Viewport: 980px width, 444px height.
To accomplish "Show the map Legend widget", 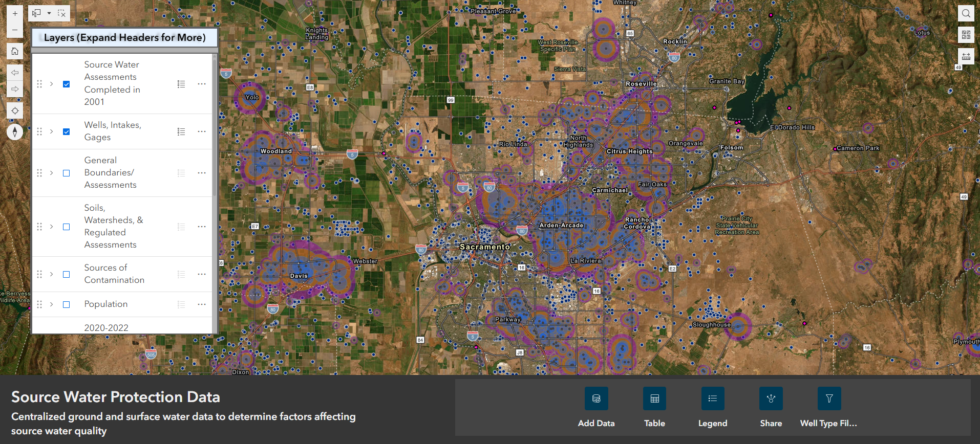I will [x=713, y=398].
